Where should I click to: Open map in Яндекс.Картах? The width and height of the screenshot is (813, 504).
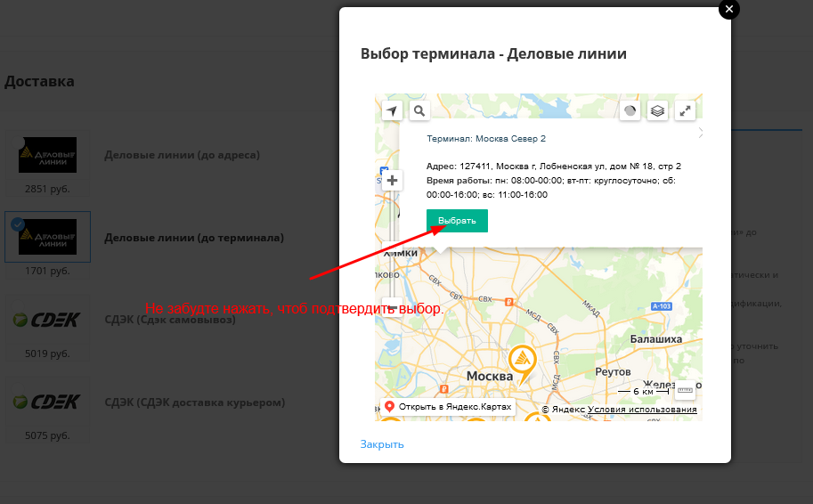pyautogui.click(x=447, y=407)
